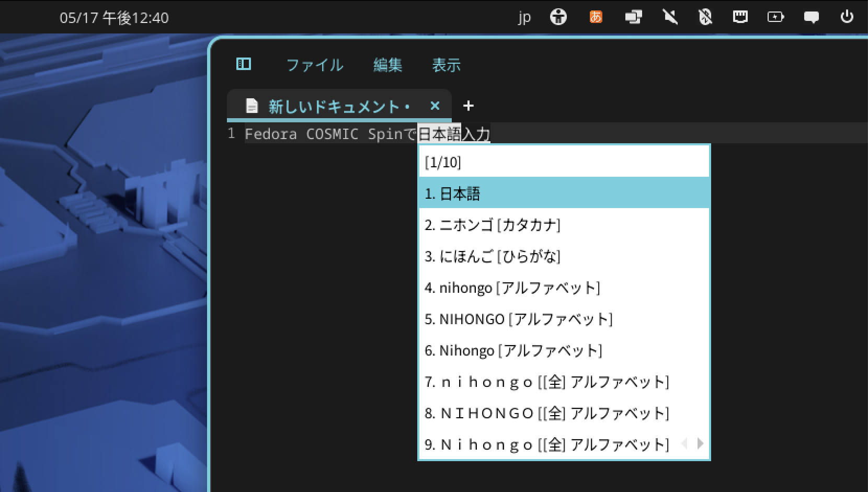Choose candidate 1. 日本語
Viewport: 868px width, 492px height.
pyautogui.click(x=564, y=193)
